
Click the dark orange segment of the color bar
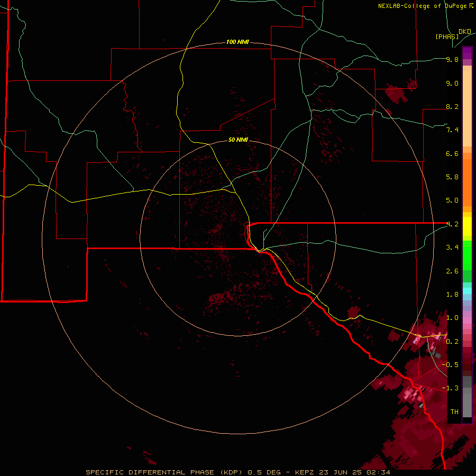click(467, 183)
